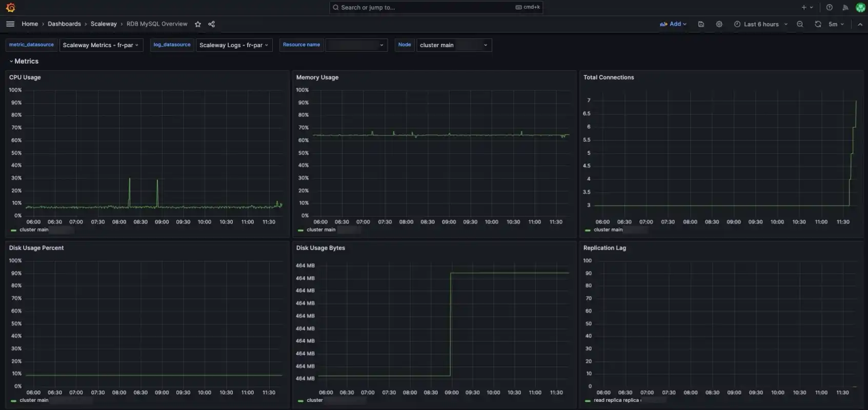Share the dashboard via share icon
The image size is (868, 410).
tap(211, 24)
